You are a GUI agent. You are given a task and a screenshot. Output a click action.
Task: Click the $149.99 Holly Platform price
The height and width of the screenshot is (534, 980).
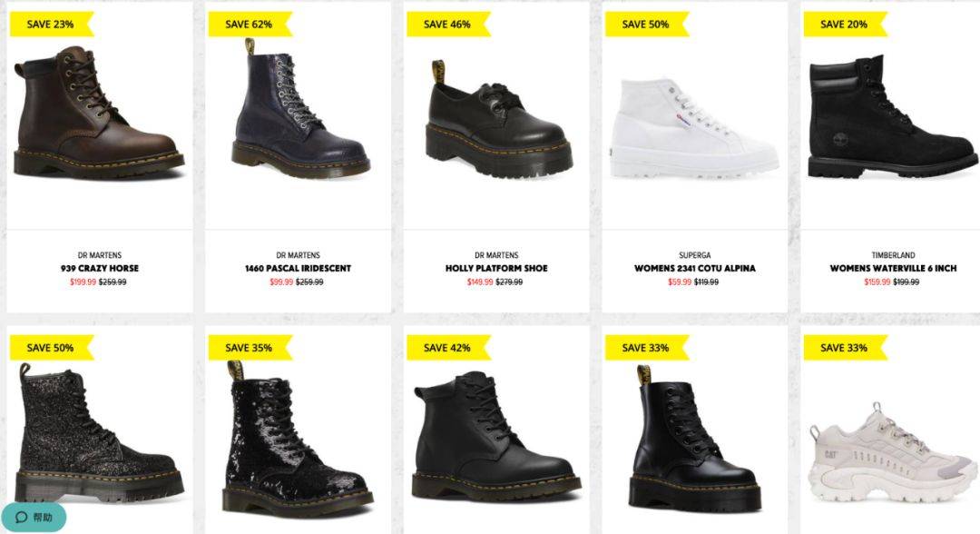[x=480, y=282]
